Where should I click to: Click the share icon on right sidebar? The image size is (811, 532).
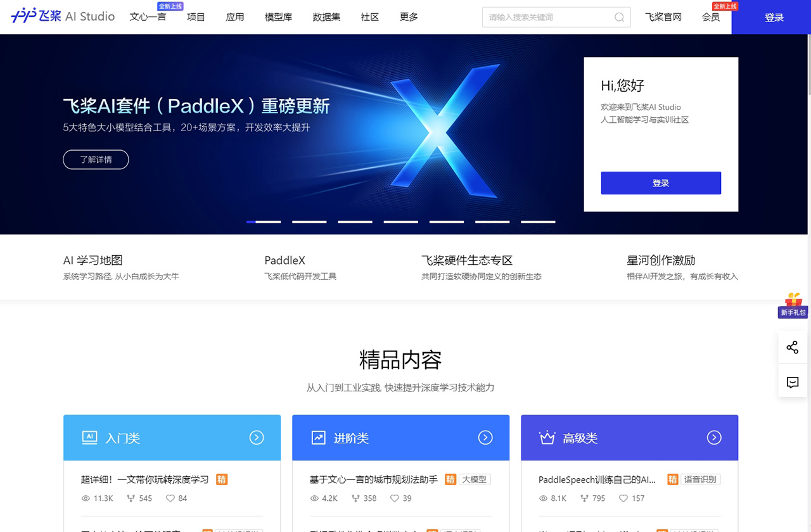coord(792,347)
